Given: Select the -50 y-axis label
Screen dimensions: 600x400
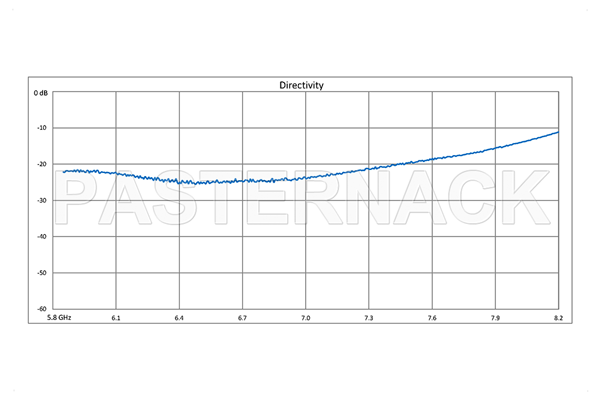Looking at the screenshot, I should 43,272.
